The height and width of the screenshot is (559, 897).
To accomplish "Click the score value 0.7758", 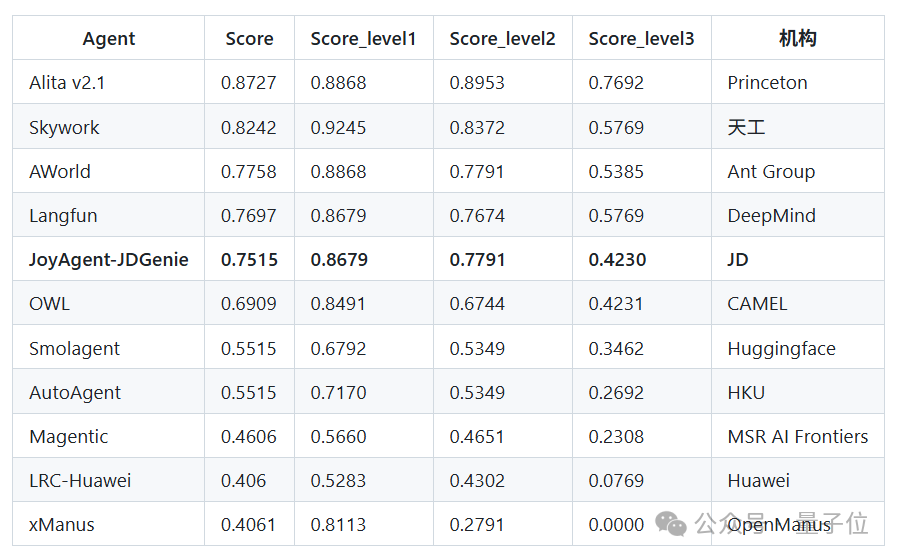I will [x=249, y=171].
